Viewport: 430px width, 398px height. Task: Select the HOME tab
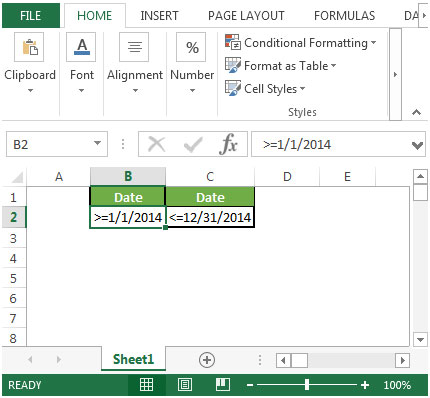(95, 16)
